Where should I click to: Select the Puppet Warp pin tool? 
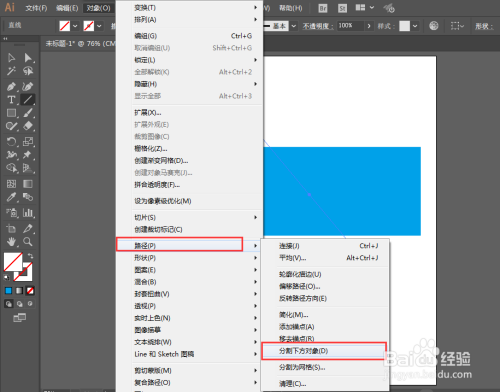pyautogui.click(x=28, y=155)
